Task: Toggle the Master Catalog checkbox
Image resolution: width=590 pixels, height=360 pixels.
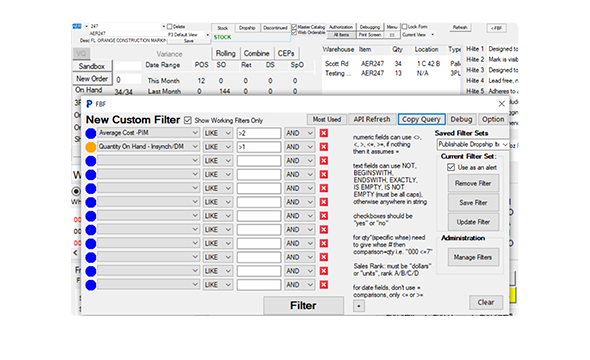Action: pos(294,27)
